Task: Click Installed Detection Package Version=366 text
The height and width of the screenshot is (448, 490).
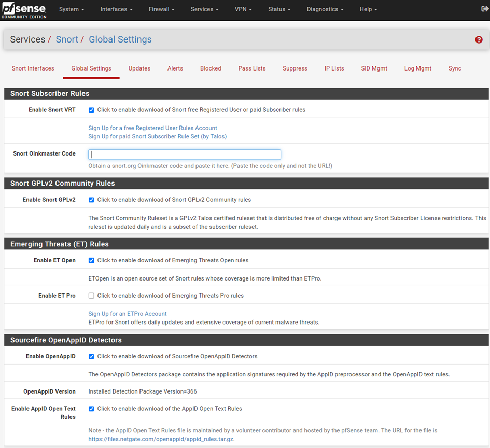Action: click(x=143, y=391)
